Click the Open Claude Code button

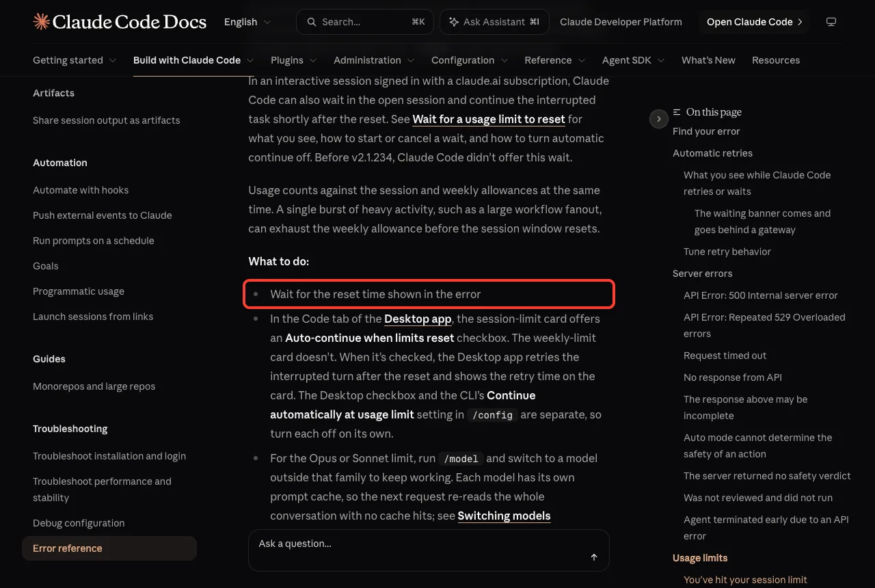(x=754, y=22)
